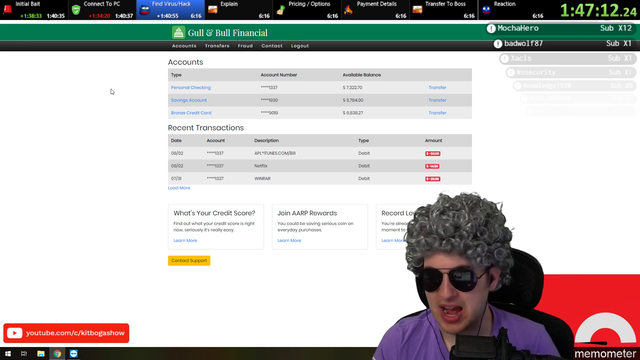
Task: Click the Reaction split icon
Action: [x=486, y=9]
